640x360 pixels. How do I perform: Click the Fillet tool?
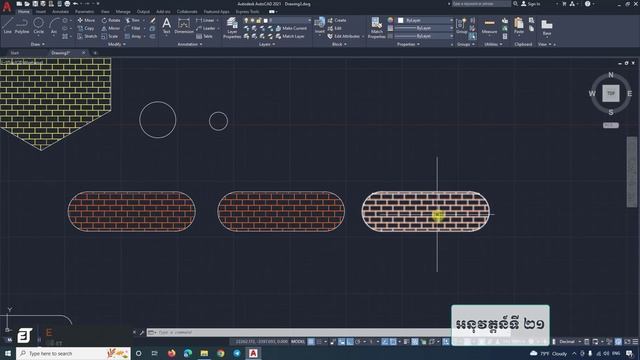click(x=133, y=28)
